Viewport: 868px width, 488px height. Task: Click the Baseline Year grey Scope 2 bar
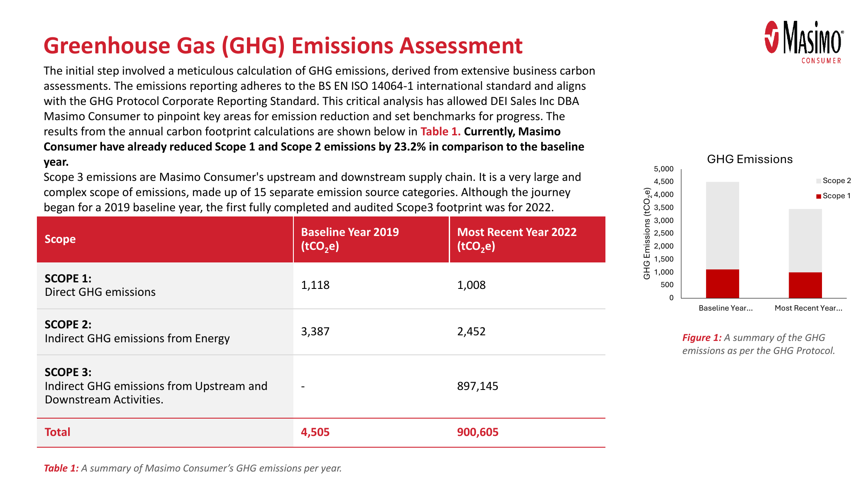point(723,226)
